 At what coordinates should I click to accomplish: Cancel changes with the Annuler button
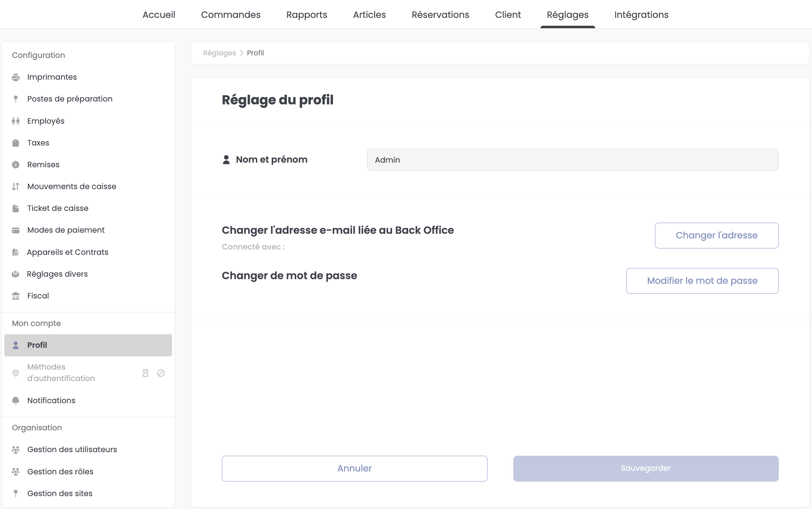354,469
